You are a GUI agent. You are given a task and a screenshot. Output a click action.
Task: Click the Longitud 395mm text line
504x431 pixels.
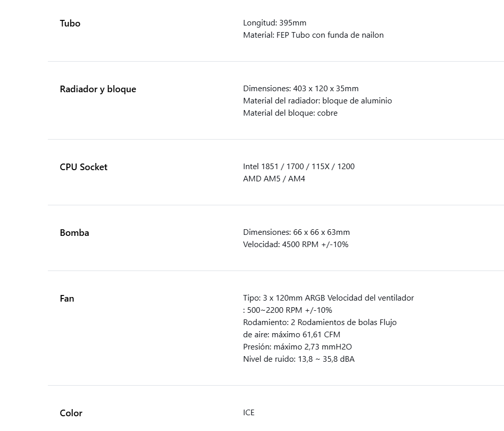(274, 23)
